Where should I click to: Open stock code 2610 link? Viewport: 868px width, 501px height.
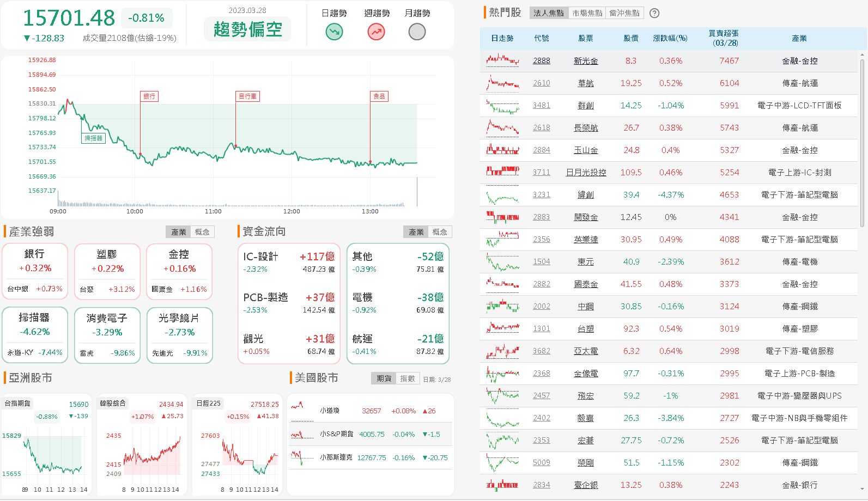point(541,83)
